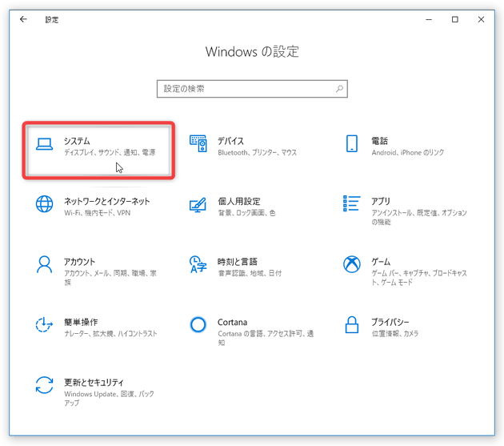Open the globe icon for ネットワークとインターネット

44,204
